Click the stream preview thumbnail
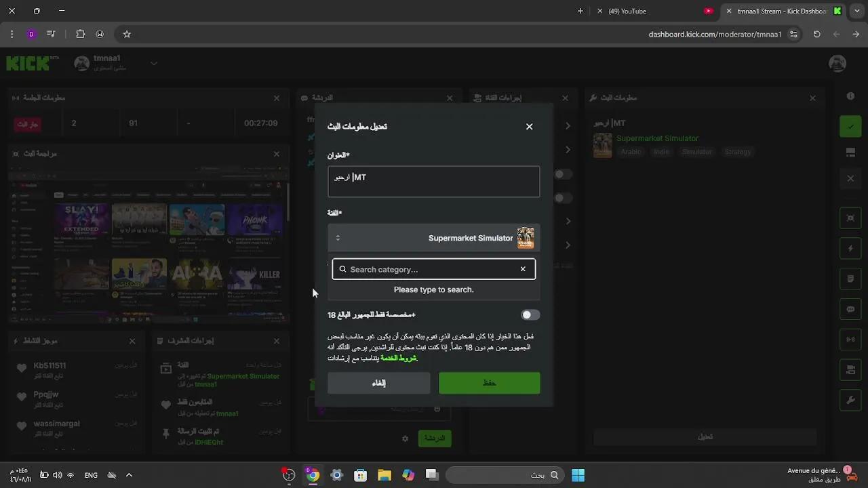Screen dimensions: 868x488 pos(147,246)
